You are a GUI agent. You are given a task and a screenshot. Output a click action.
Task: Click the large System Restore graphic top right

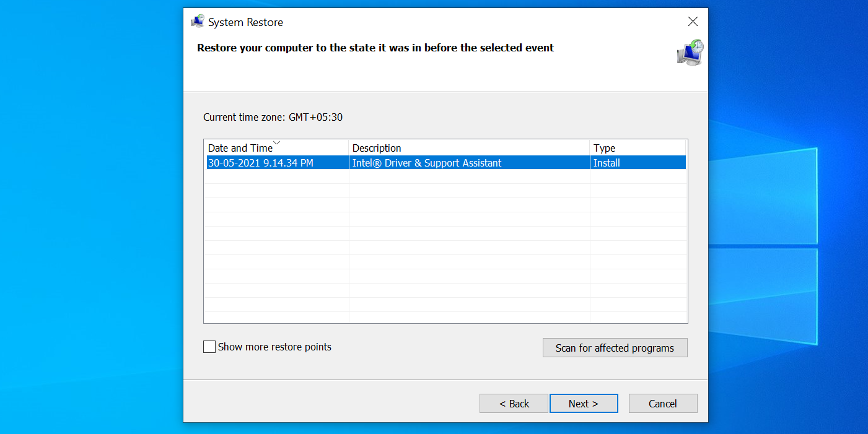(x=689, y=53)
